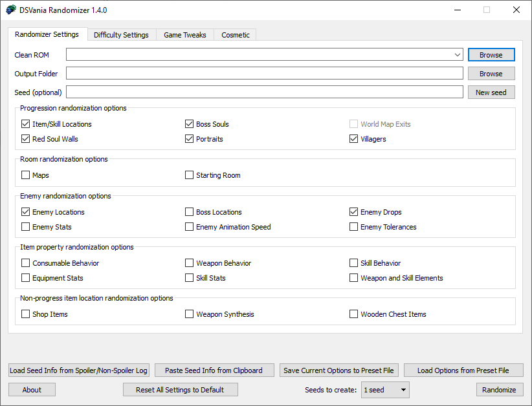Switch to Difficulty Settings tab
The width and height of the screenshot is (532, 406).
121,35
